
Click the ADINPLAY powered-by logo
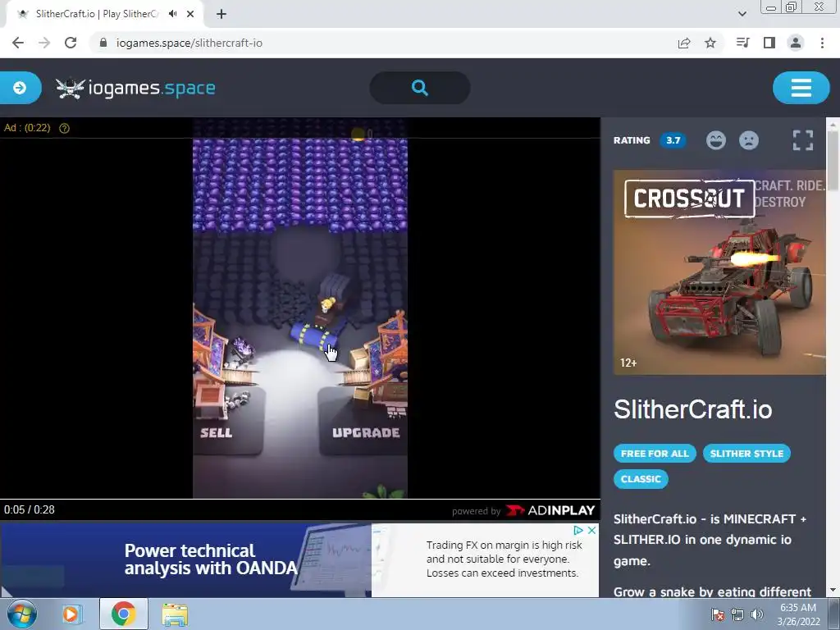tap(550, 510)
